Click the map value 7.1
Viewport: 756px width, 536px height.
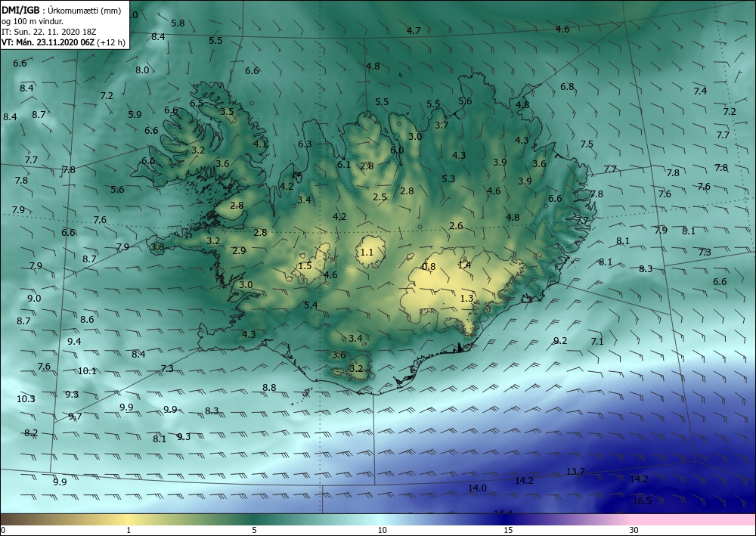597,341
